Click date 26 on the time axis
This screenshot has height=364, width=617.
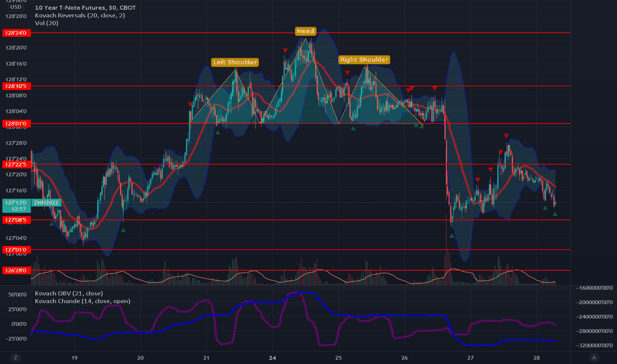click(404, 357)
